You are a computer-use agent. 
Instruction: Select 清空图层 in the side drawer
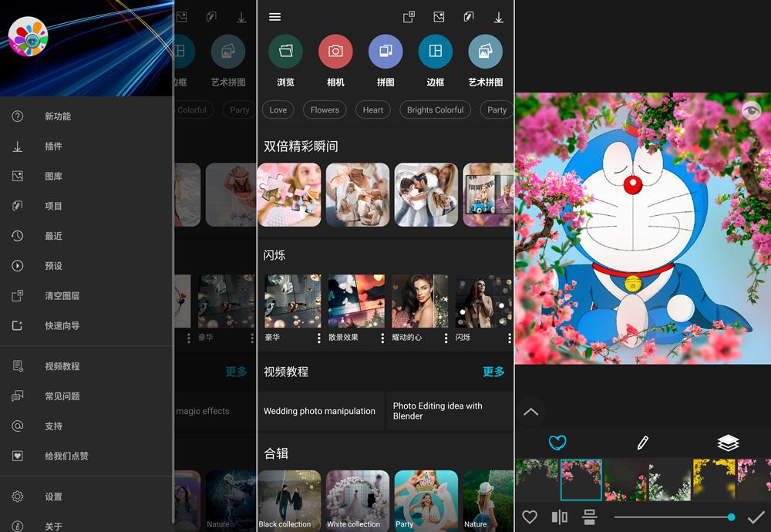[86, 296]
